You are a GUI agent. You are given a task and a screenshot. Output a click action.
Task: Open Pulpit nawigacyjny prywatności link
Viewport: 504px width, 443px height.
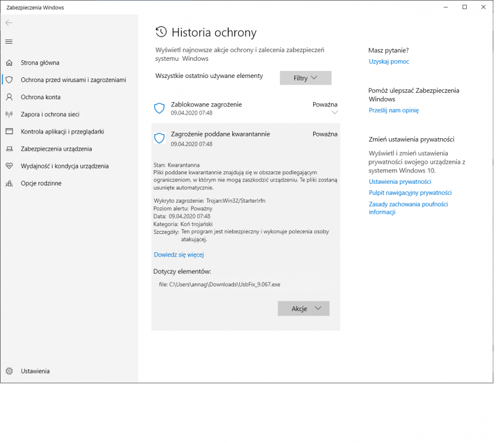410,193
